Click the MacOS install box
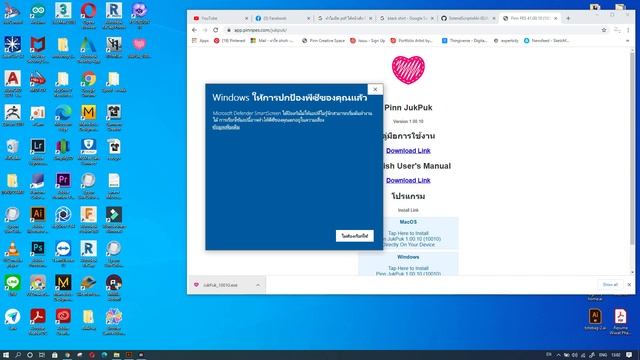Viewport: 640px width, 360px height. 408,233
